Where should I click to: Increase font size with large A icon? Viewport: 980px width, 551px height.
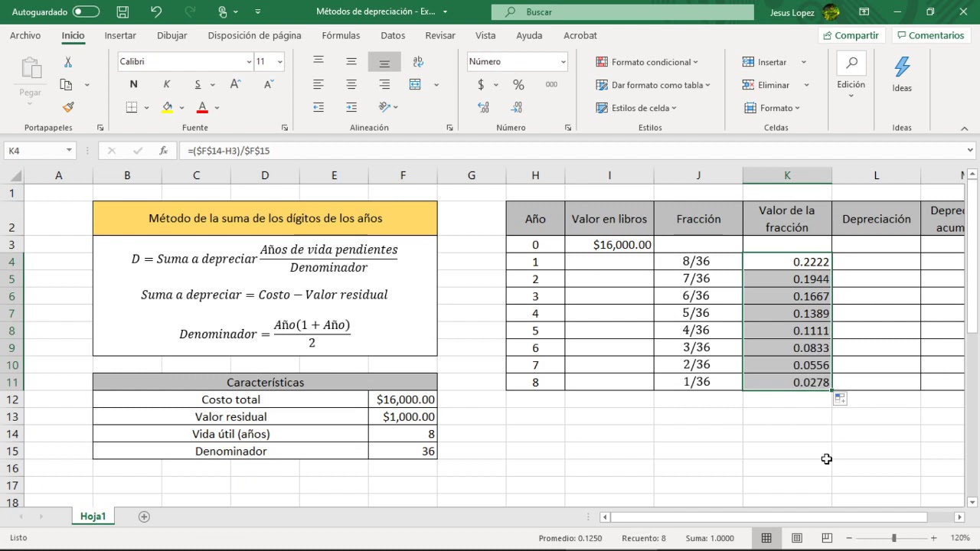[x=236, y=85]
